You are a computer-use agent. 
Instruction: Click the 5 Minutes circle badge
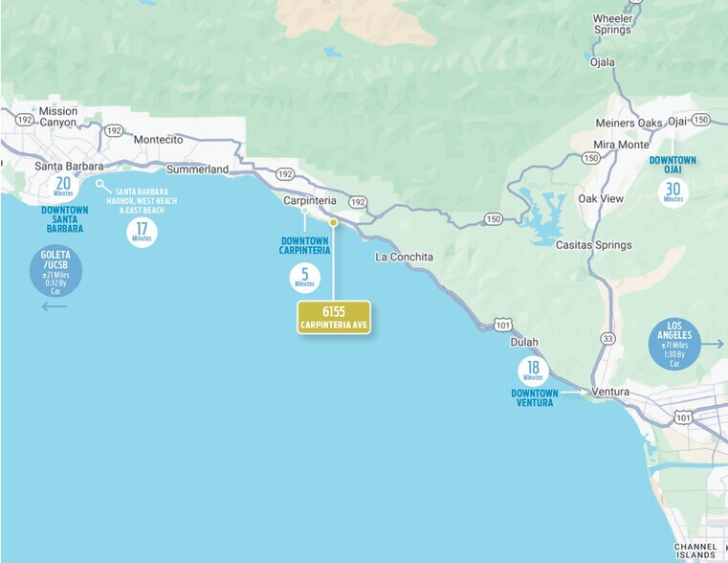click(304, 278)
